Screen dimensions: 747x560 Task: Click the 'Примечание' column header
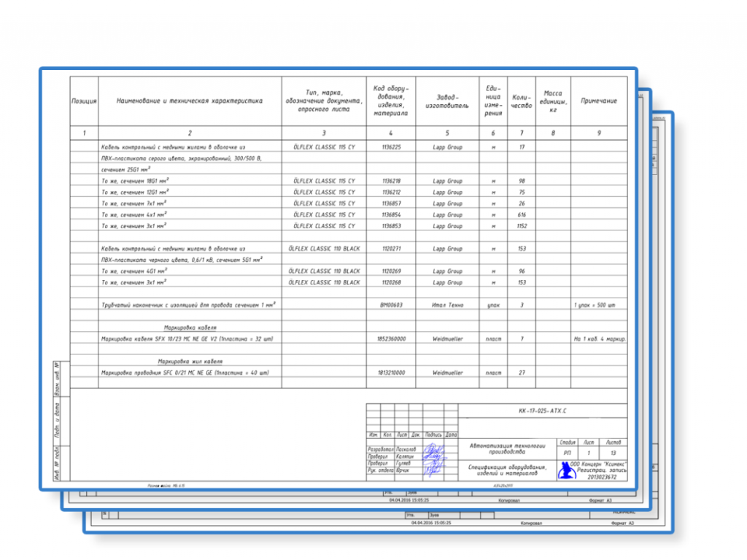pos(599,101)
